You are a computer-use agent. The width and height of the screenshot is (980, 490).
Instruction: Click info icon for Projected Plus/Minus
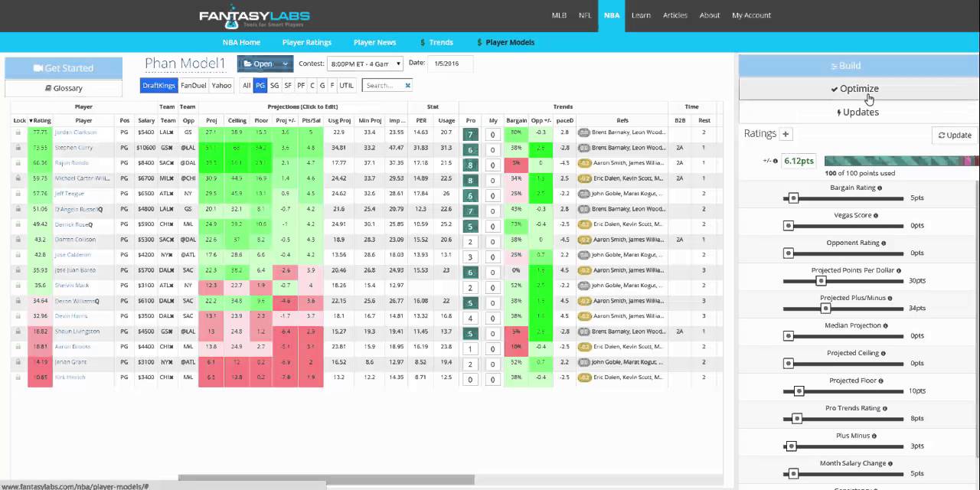point(890,299)
